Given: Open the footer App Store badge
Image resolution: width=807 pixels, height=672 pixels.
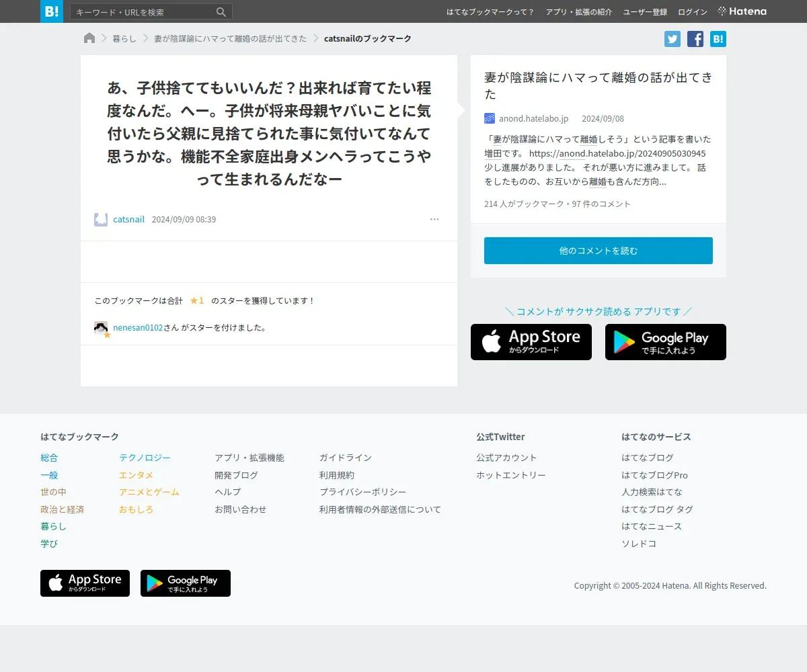Looking at the screenshot, I should pyautogui.click(x=85, y=583).
